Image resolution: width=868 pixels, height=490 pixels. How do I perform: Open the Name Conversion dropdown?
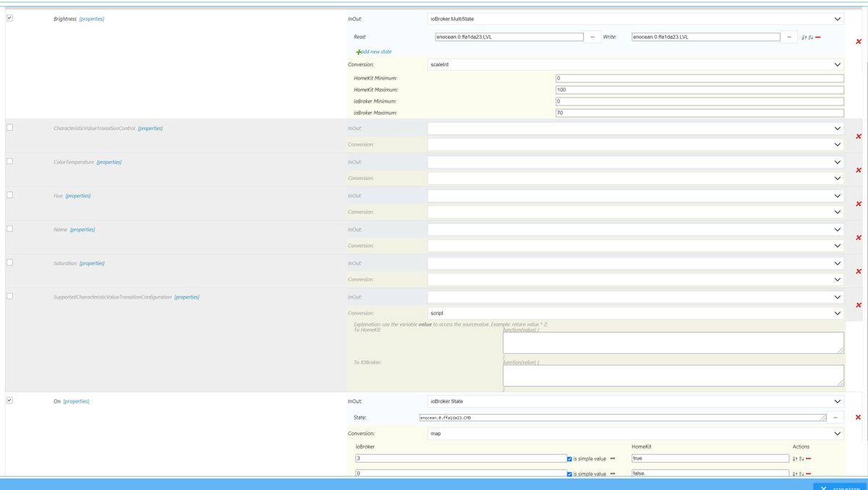[x=636, y=246]
